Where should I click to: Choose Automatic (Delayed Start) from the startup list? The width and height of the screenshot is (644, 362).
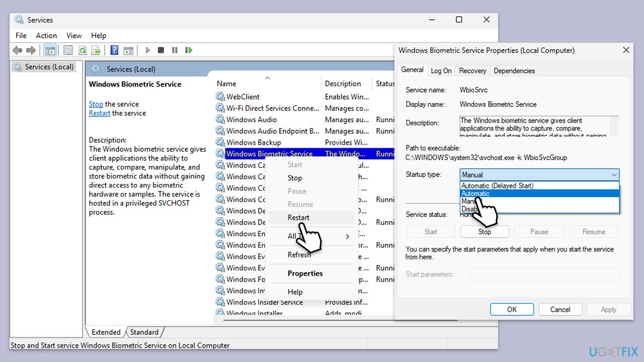pyautogui.click(x=497, y=186)
